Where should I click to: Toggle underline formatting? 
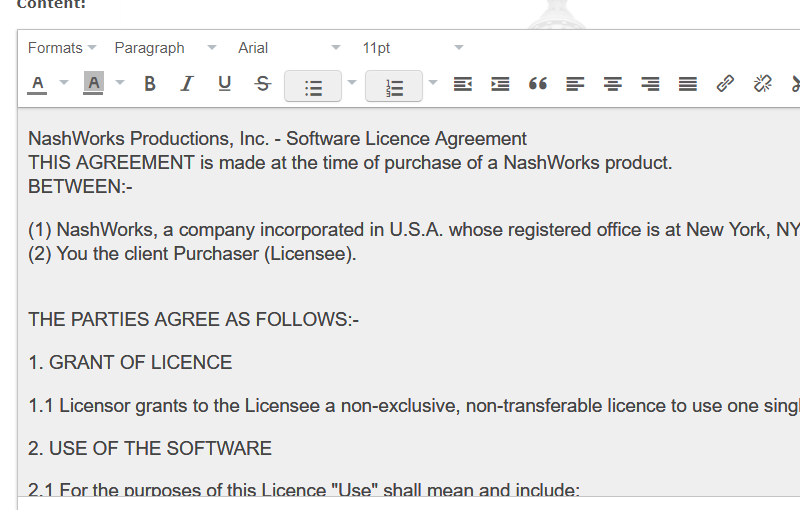point(224,84)
